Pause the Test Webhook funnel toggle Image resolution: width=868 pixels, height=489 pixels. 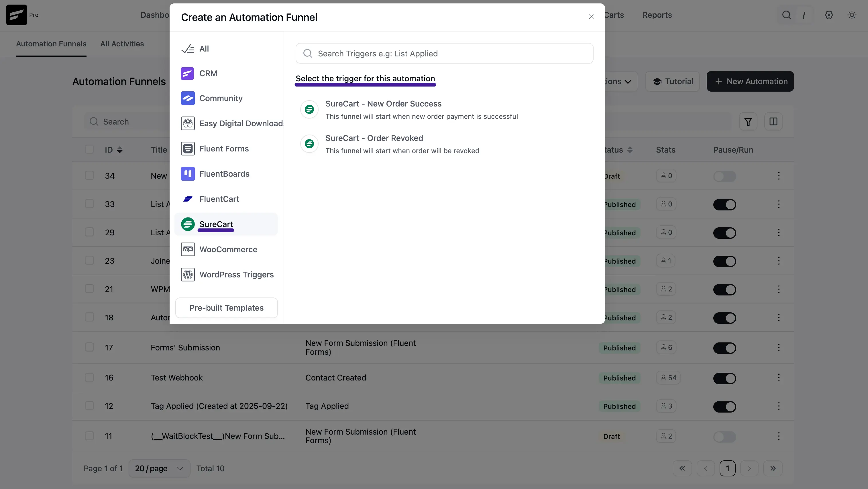coord(724,378)
